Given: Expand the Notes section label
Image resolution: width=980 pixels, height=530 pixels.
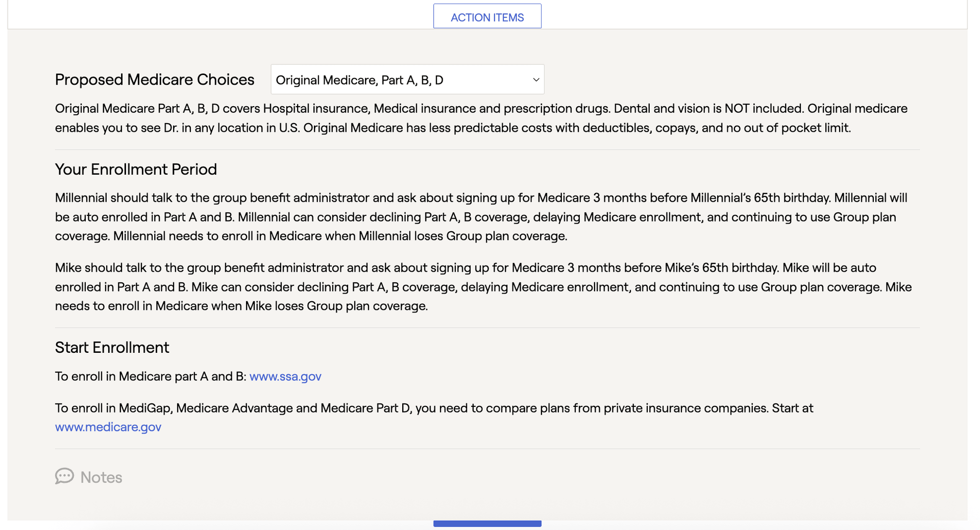Looking at the screenshot, I should pos(101,477).
